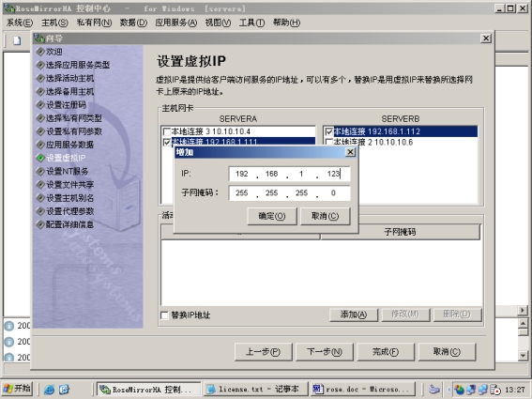Click the second quick launch icon in taskbar
Screen dimensions: 532x399
64,390
